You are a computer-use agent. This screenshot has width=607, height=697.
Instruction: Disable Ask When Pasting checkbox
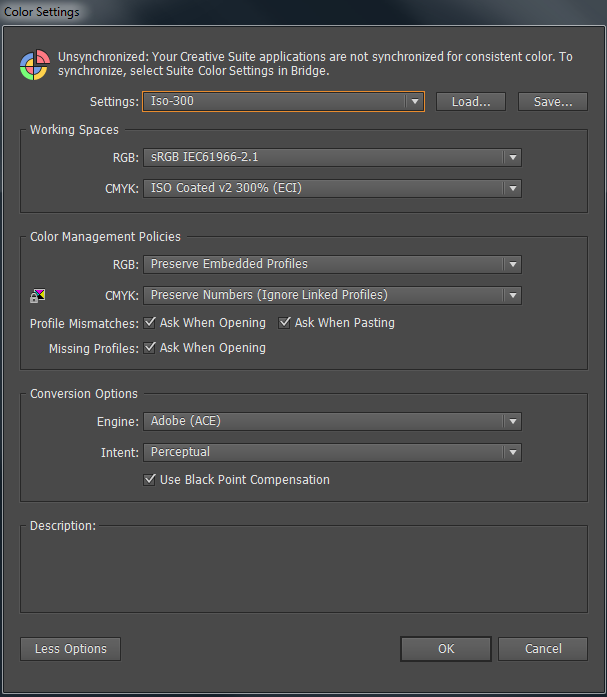tap(285, 323)
